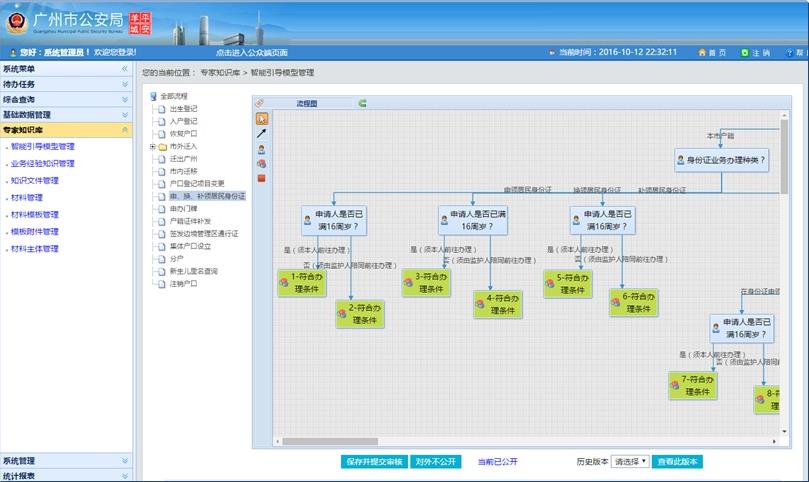Click the 点击进入公众端页面 link
809x482 pixels.
[x=251, y=52]
